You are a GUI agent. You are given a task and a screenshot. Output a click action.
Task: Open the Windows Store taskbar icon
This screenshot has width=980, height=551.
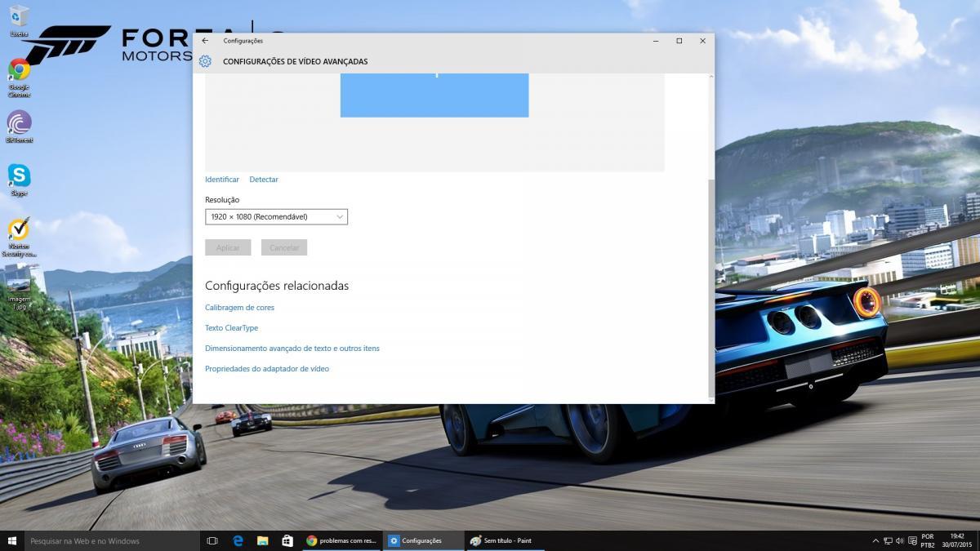coord(287,540)
